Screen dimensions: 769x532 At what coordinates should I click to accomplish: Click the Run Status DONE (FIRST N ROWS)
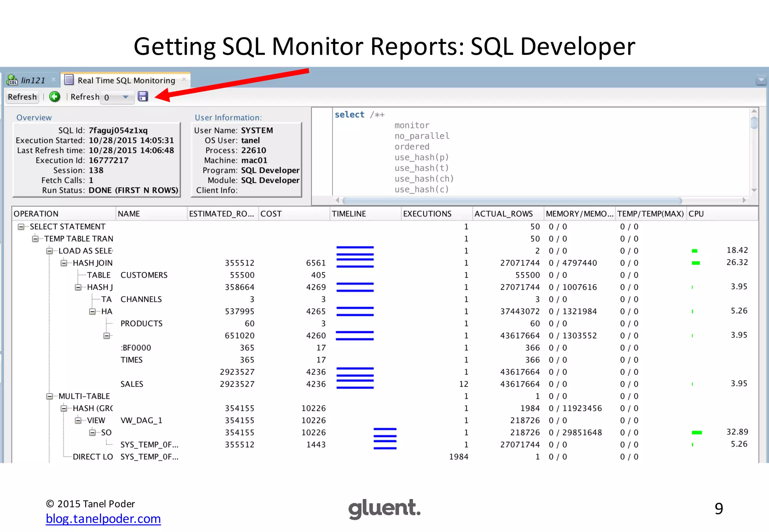pos(133,190)
